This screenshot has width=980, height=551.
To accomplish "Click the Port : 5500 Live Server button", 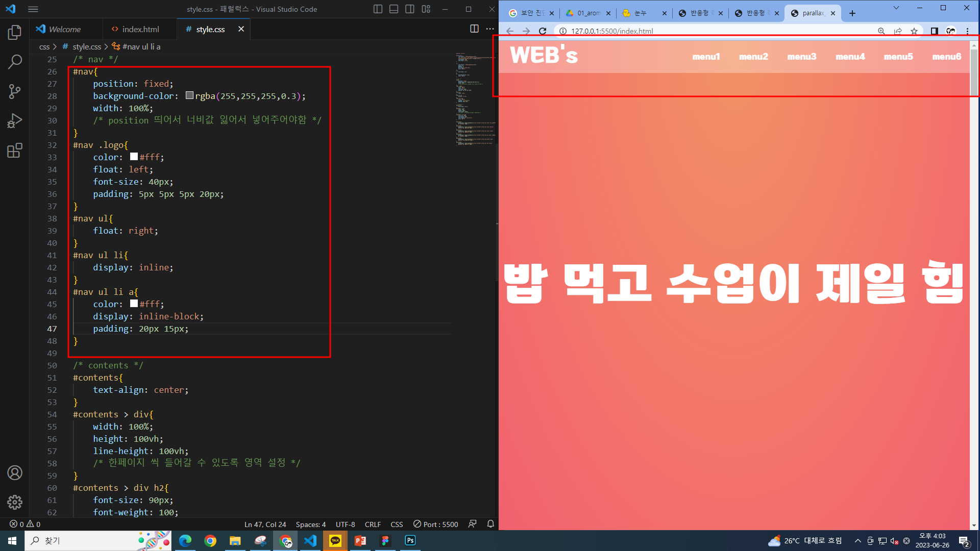I will click(435, 524).
